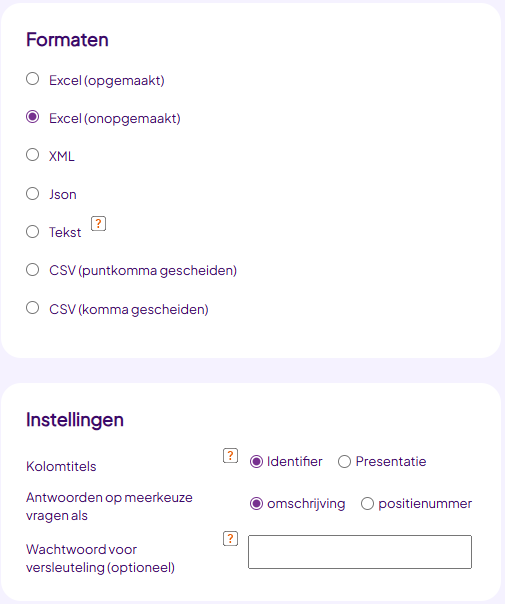Screen dimensions: 505x604
Task: Click the Excel (opgemaakt) label text
Action: (x=107, y=81)
